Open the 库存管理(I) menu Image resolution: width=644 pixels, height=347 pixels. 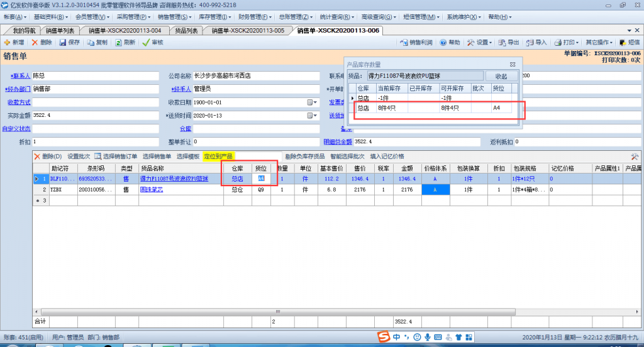215,17
